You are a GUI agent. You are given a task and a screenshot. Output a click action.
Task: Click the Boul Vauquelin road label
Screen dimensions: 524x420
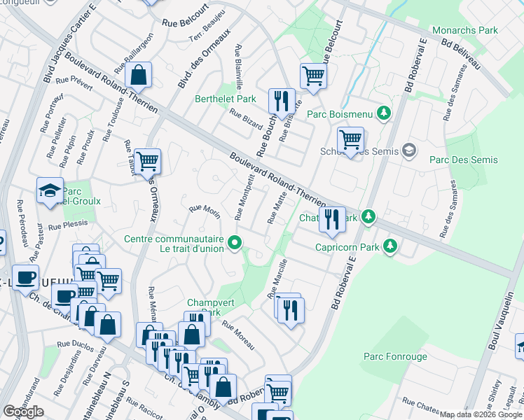click(x=501, y=321)
